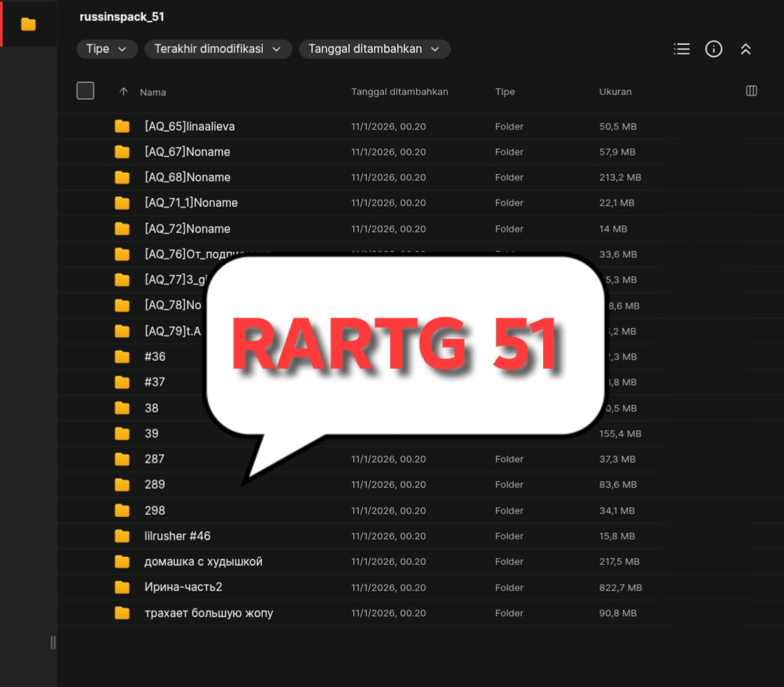Viewport: 784px width, 687px height.
Task: Click the date cell in the 298 row
Action: 388,511
